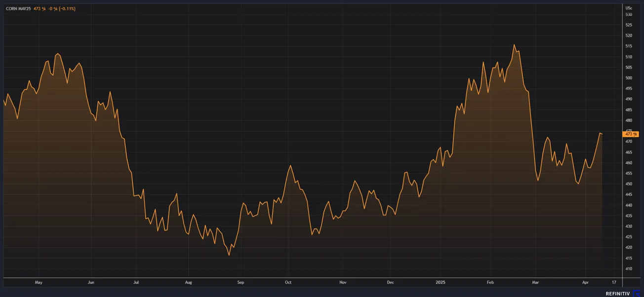This screenshot has height=297, width=644.
Task: Click the USc currency unit label
Action: [x=629, y=8]
